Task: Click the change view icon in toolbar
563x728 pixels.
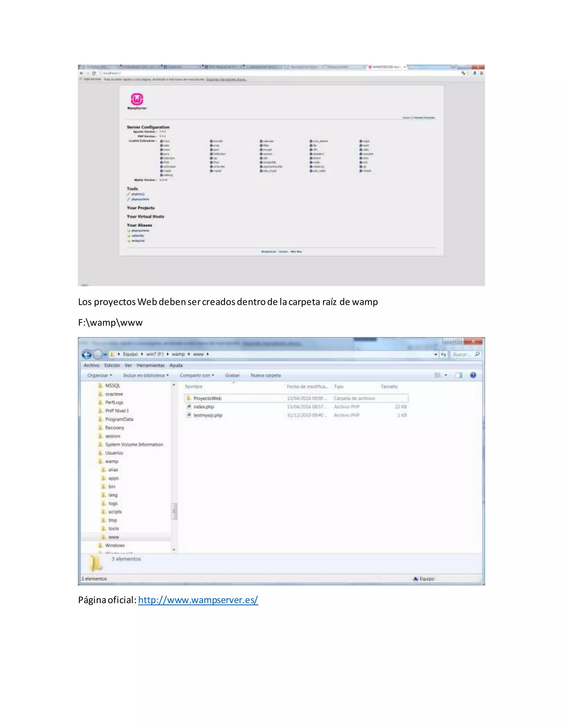Action: (x=438, y=375)
